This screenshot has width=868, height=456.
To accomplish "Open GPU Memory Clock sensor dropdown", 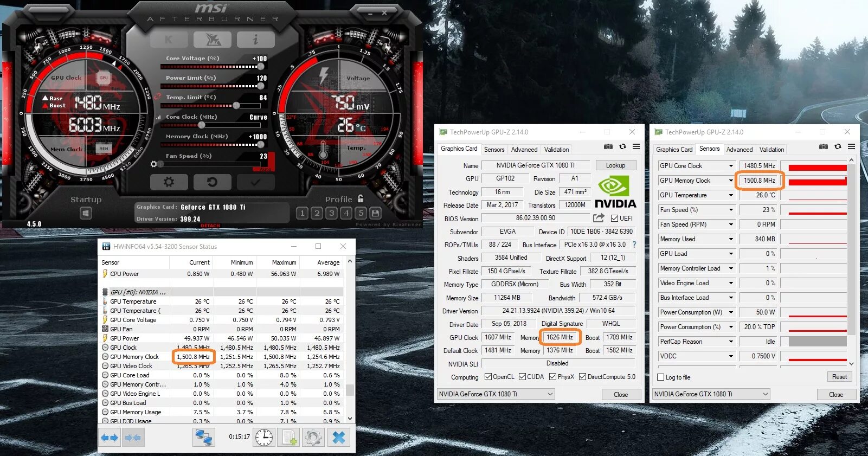I will pyautogui.click(x=731, y=181).
